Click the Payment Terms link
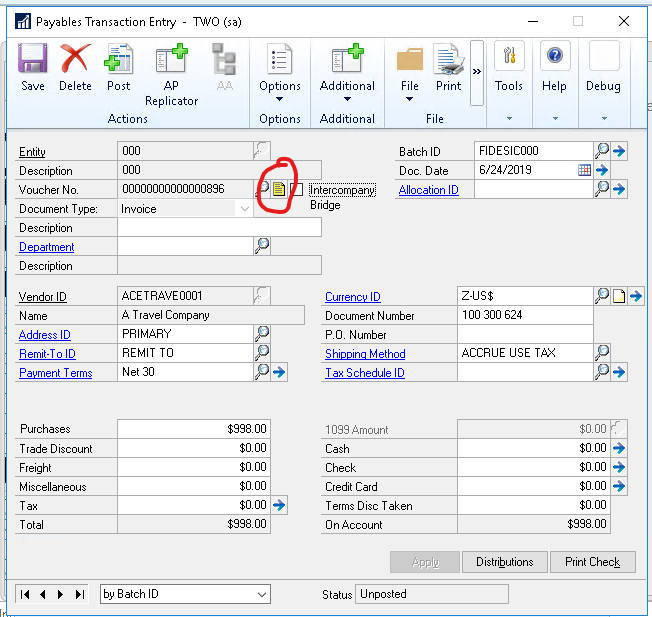Image resolution: width=652 pixels, height=617 pixels. 55,373
